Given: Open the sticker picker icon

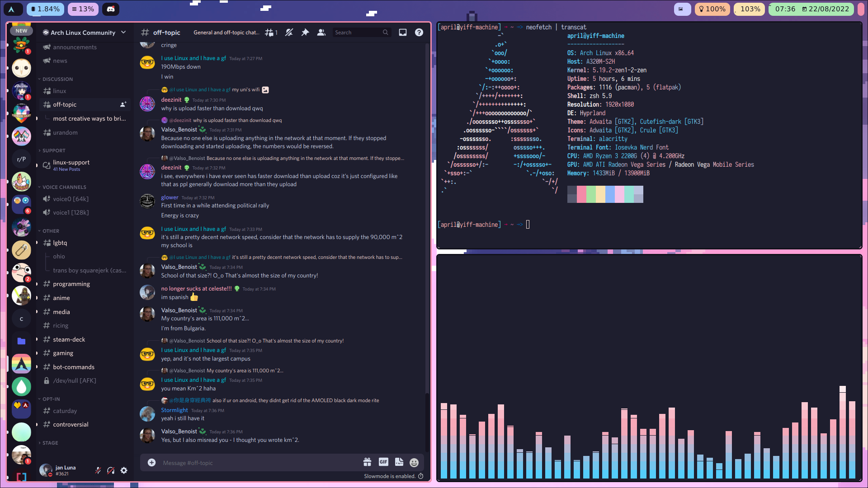Looking at the screenshot, I should (x=399, y=462).
